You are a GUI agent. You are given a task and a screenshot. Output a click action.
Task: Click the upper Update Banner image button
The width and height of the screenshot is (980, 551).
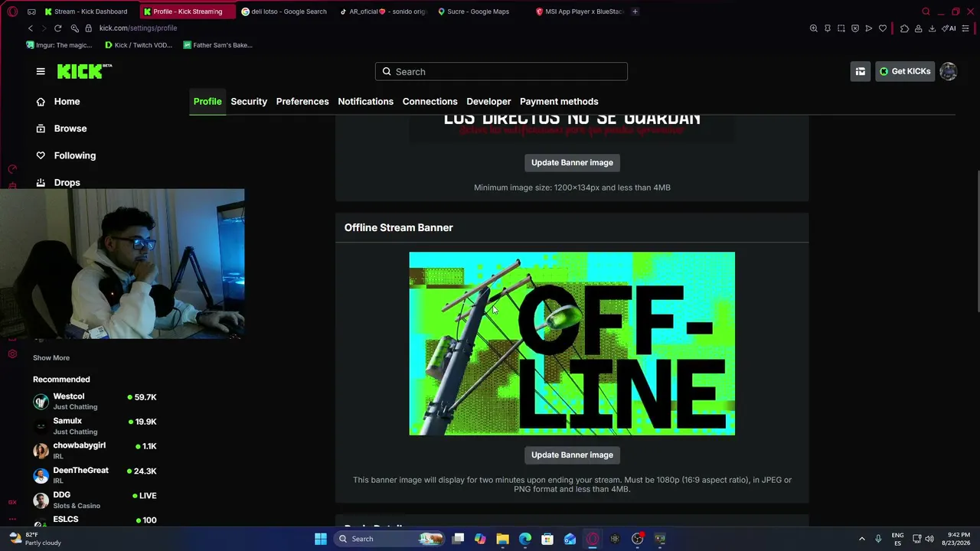point(572,162)
